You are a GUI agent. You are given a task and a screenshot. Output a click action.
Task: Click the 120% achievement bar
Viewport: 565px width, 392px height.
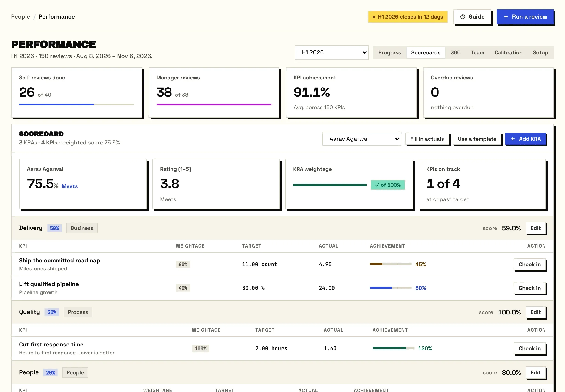point(393,348)
